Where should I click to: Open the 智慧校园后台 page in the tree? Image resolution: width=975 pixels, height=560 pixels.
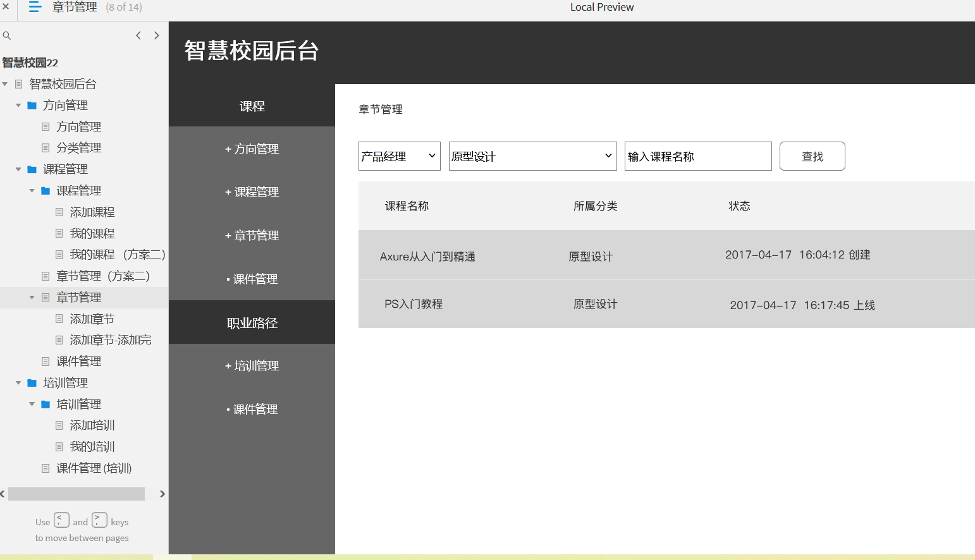63,84
